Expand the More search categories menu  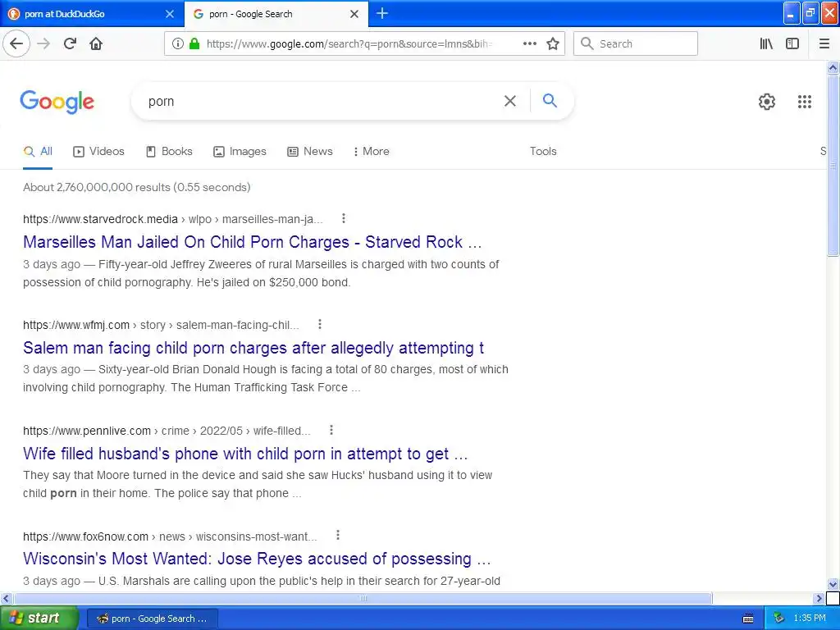pos(372,152)
